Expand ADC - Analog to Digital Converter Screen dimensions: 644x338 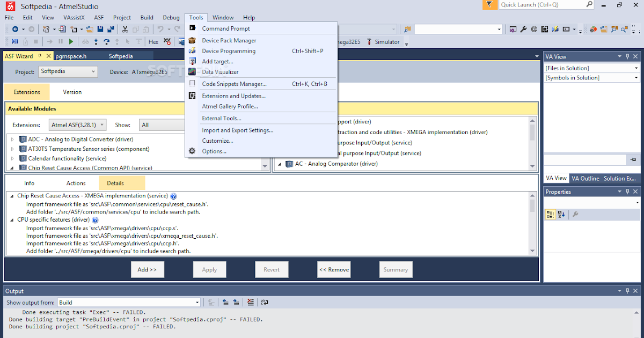point(12,139)
